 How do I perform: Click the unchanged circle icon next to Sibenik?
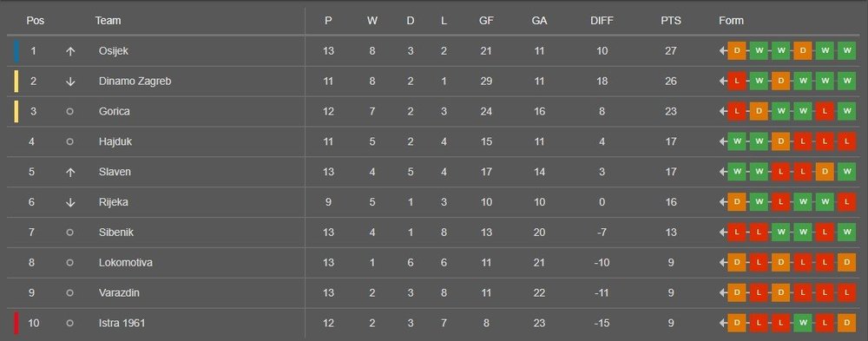[x=69, y=233]
